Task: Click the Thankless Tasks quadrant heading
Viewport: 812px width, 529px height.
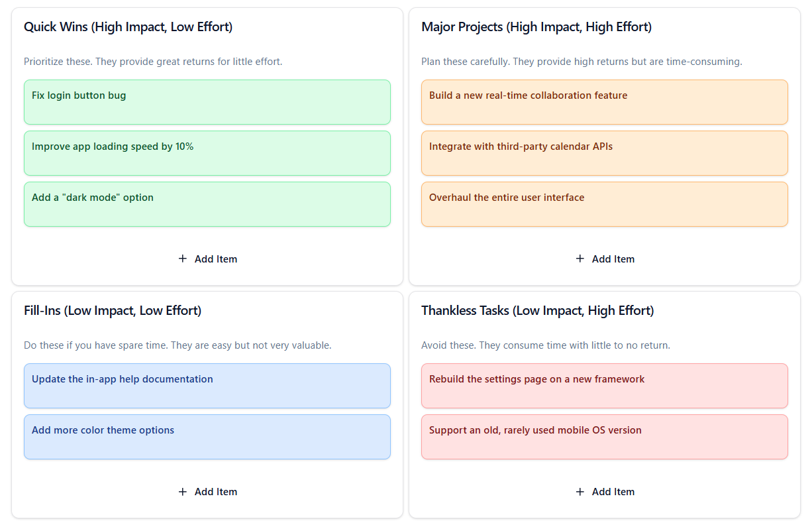Action: tap(537, 311)
